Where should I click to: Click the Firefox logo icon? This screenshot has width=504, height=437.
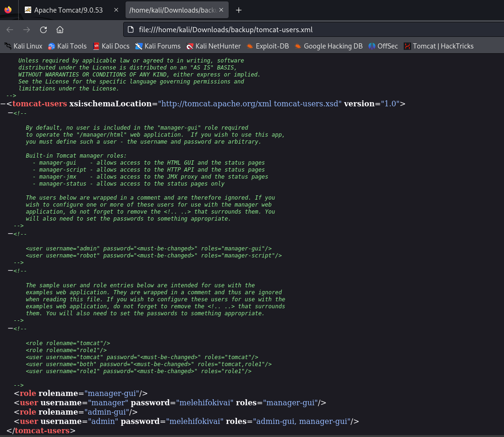point(8,10)
